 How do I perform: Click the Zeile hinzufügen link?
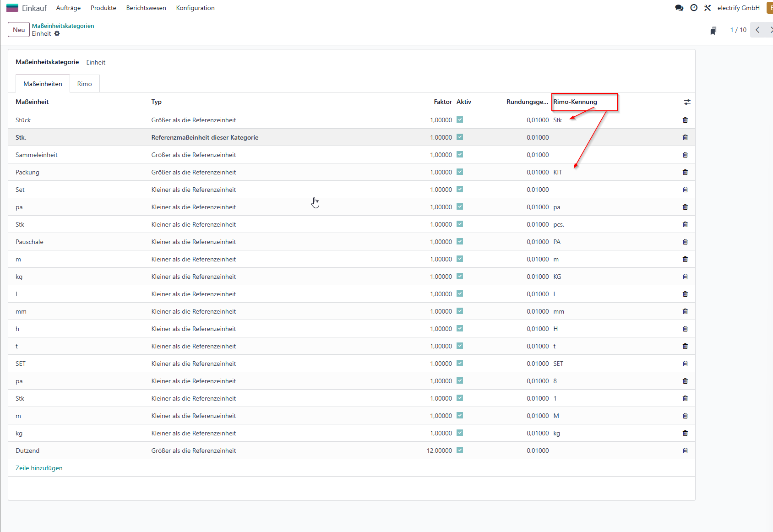click(x=39, y=468)
